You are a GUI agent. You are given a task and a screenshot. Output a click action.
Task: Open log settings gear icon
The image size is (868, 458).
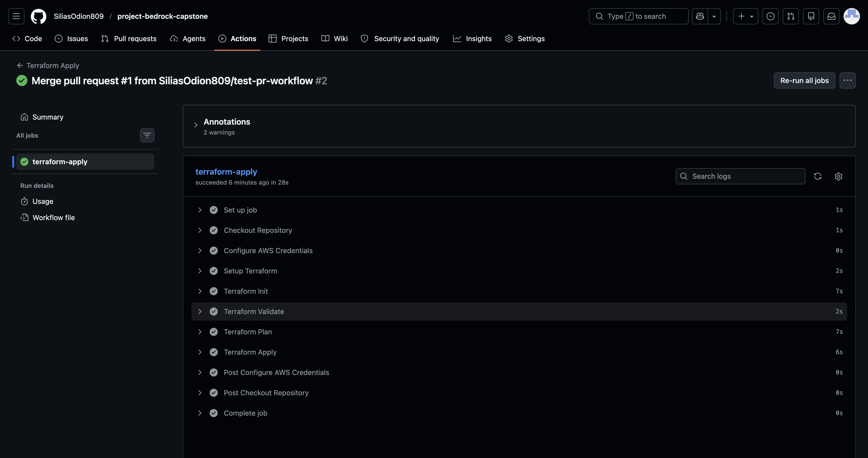tap(838, 176)
